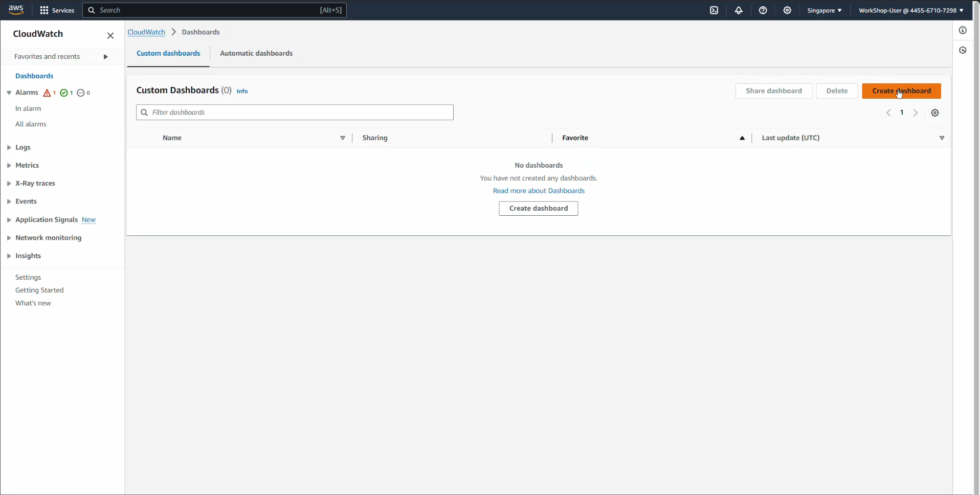Click the Dashboards breadcrumb text
This screenshot has height=495, width=980.
201,32
